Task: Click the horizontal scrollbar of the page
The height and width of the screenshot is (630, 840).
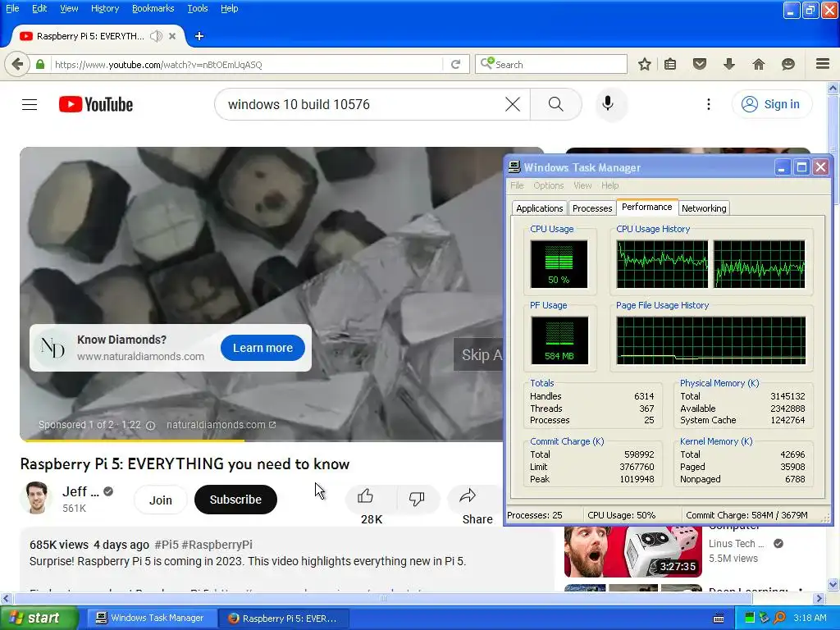Action: pyautogui.click(x=382, y=598)
